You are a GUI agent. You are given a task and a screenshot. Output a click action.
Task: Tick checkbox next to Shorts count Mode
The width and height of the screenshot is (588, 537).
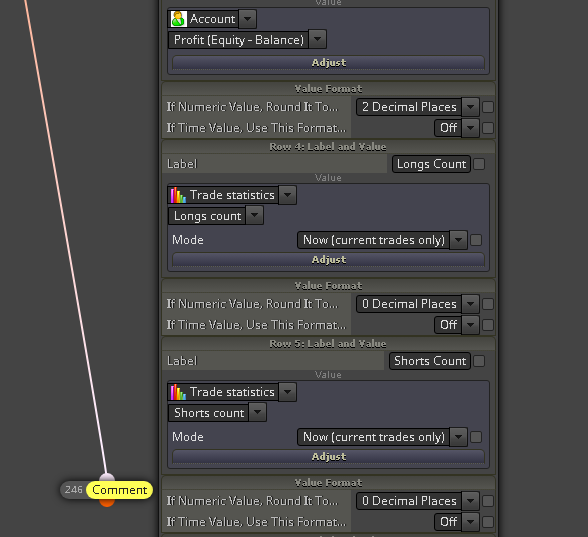(476, 437)
